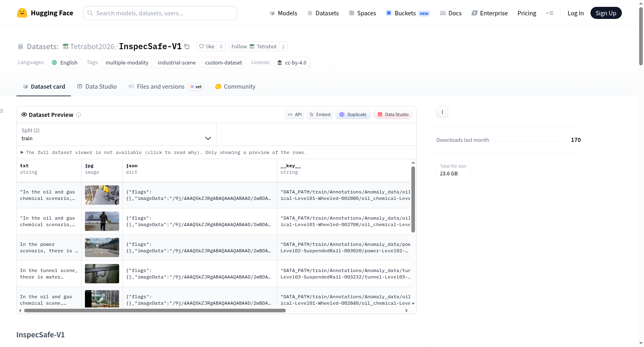Click the custom-dataset tag
This screenshot has width=644, height=347.
(x=224, y=62)
